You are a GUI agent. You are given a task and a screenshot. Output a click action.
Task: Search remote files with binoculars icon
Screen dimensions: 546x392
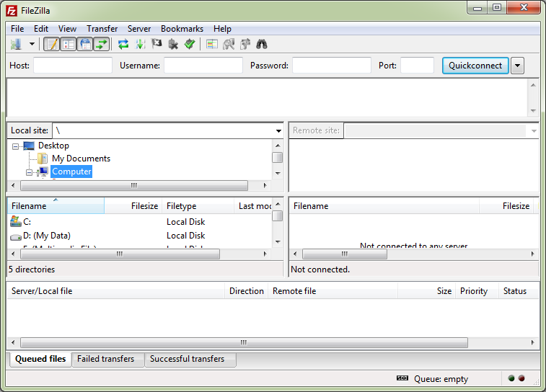[262, 44]
